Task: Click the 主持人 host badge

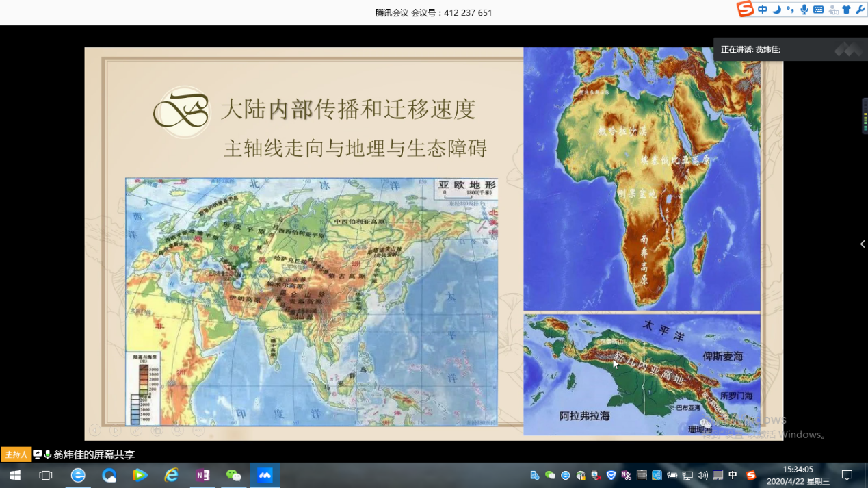Action: point(16,454)
